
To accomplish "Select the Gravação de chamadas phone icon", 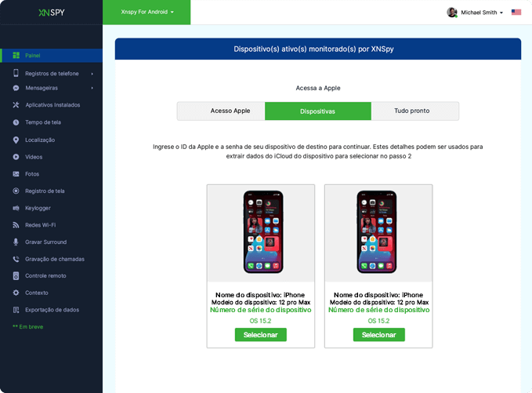I will pyautogui.click(x=16, y=259).
